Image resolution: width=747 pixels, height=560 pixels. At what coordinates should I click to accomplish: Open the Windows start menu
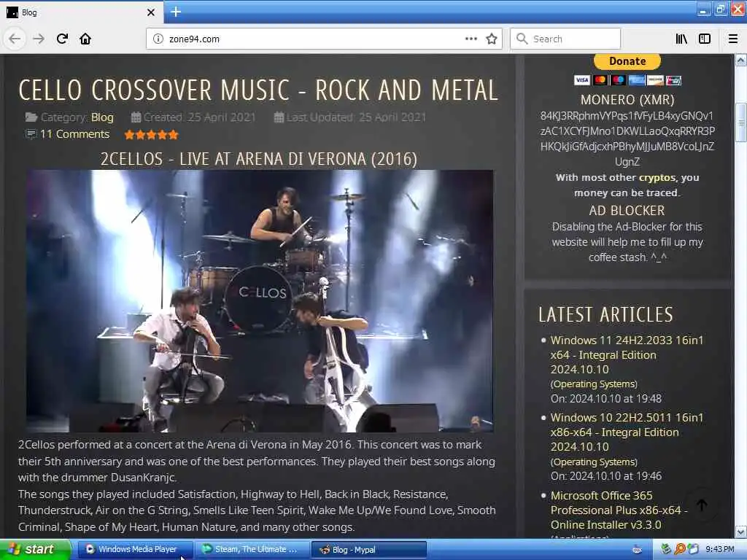click(35, 550)
